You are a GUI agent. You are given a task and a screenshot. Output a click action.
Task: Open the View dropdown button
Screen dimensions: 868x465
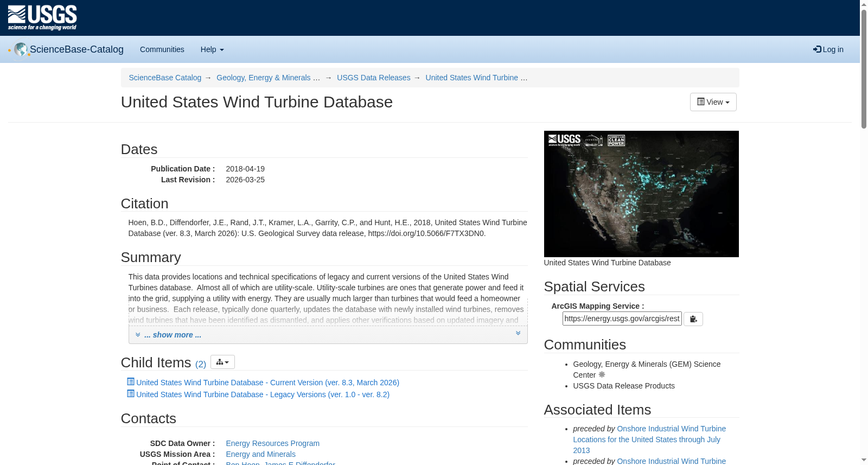(x=713, y=102)
